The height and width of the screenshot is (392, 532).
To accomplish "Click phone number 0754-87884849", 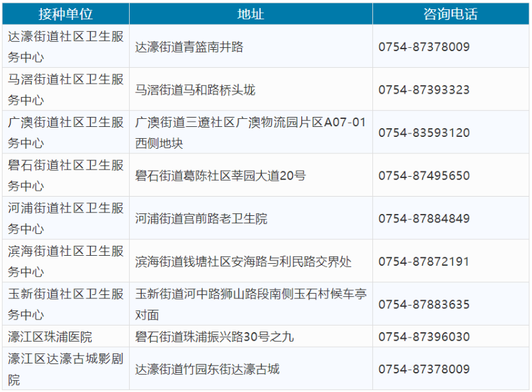I will [x=424, y=219].
